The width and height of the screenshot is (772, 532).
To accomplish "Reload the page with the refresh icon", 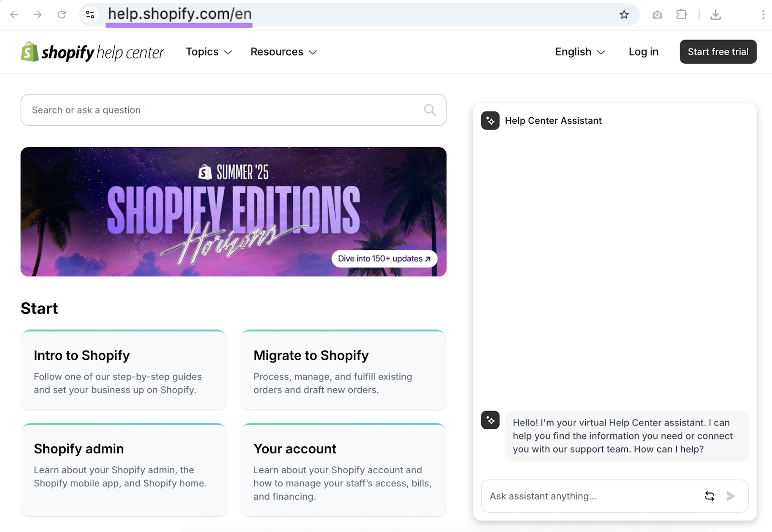I will 61,14.
